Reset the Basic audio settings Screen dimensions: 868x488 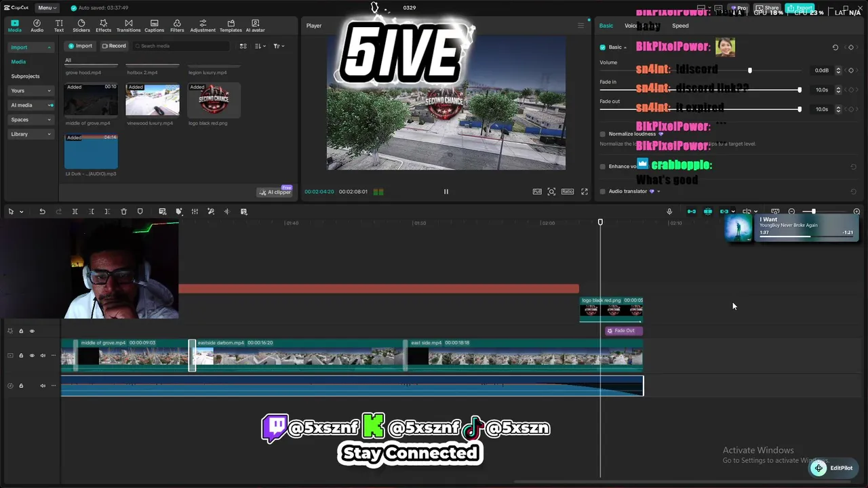[x=835, y=47]
